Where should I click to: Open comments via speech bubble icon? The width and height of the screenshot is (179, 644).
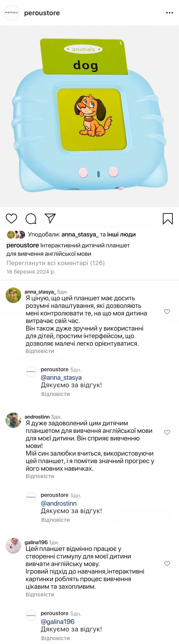pos(31,219)
